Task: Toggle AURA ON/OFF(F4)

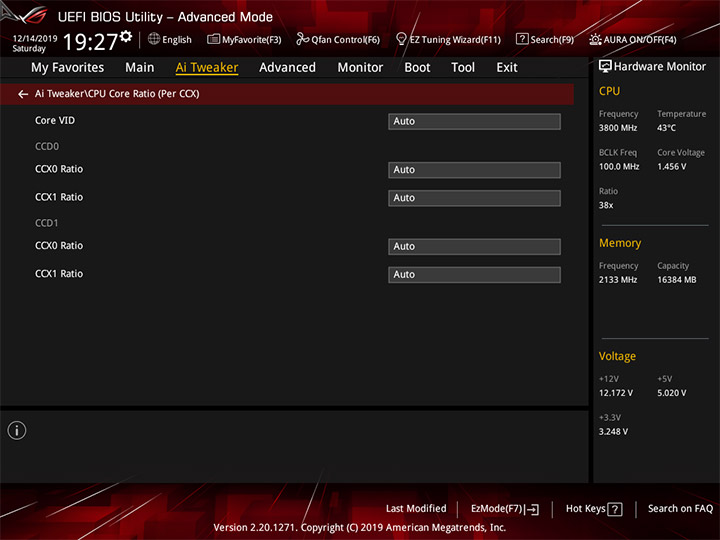Action: tap(633, 39)
